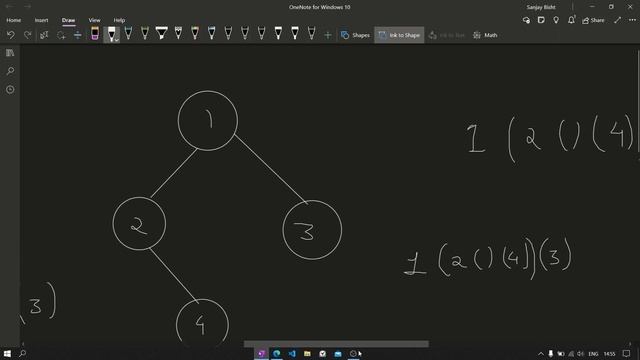Enter full screen mode with the arrows icon
The image size is (640, 360).
click(618, 20)
